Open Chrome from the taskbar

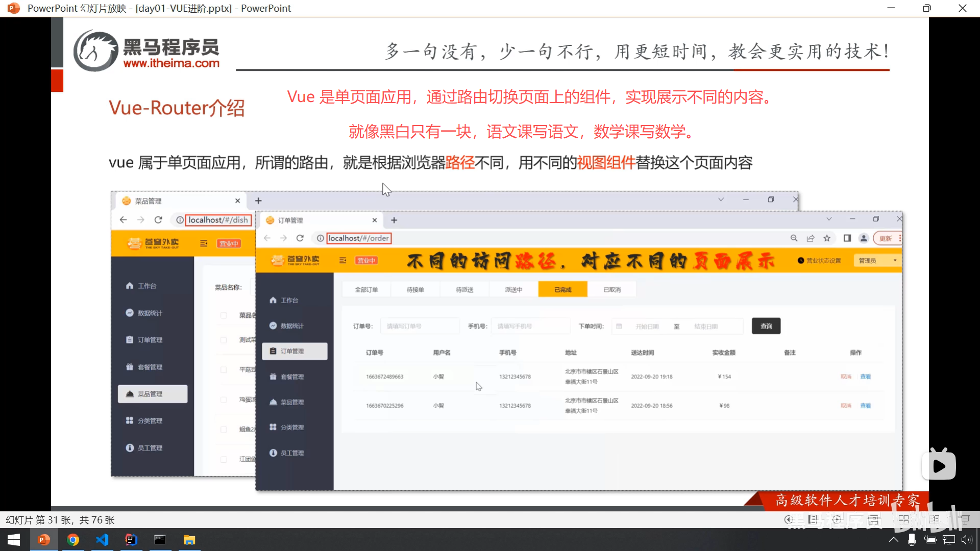[x=73, y=540]
